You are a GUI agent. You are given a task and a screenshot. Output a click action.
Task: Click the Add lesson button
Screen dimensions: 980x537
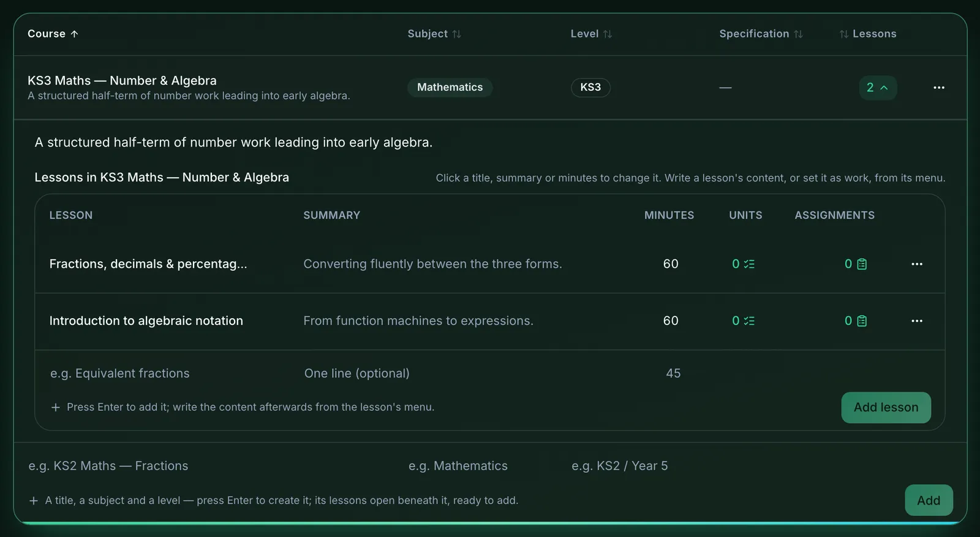[x=886, y=408]
